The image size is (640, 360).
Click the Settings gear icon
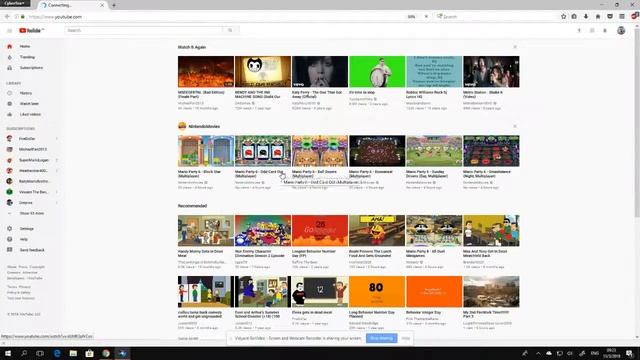coord(9,229)
